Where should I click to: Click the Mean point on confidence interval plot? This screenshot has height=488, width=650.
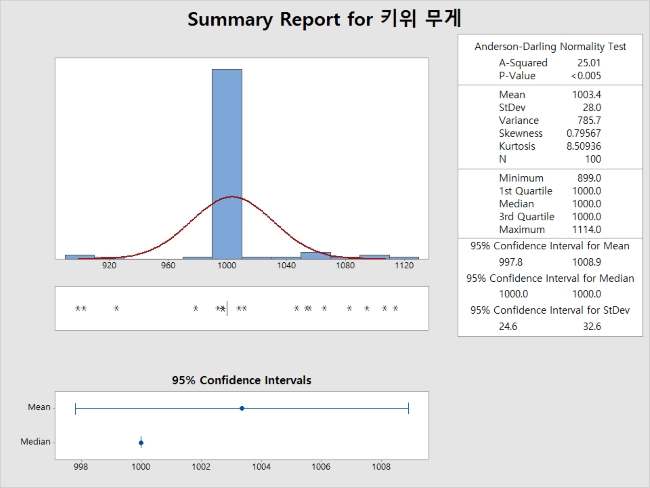(x=242, y=408)
